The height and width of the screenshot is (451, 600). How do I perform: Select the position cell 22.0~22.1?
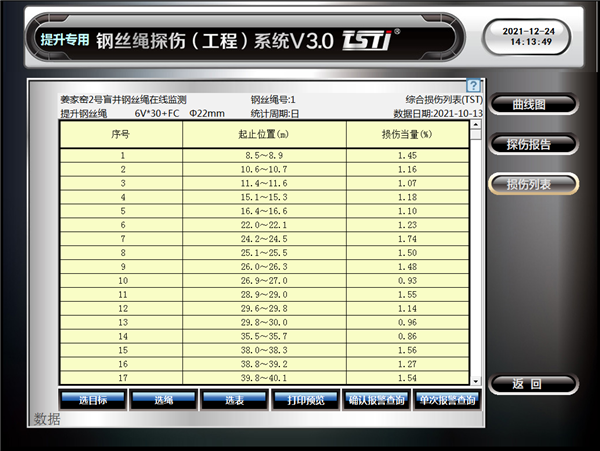coord(264,225)
